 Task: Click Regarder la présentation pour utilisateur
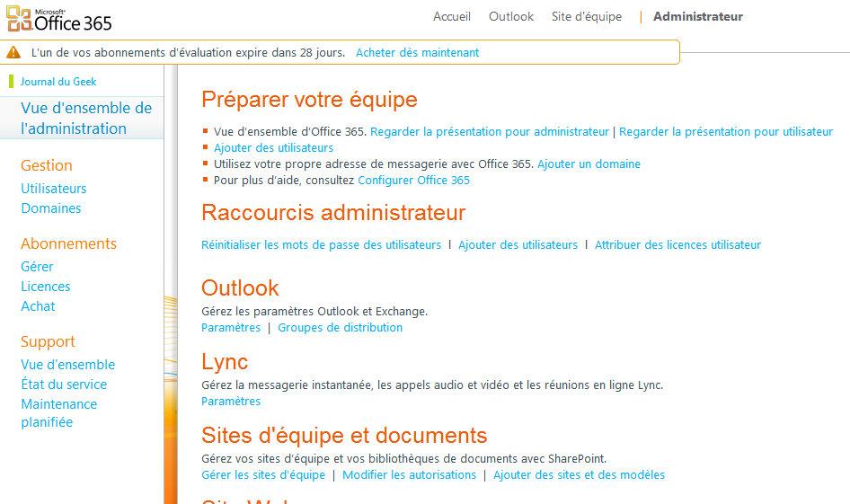point(726,132)
